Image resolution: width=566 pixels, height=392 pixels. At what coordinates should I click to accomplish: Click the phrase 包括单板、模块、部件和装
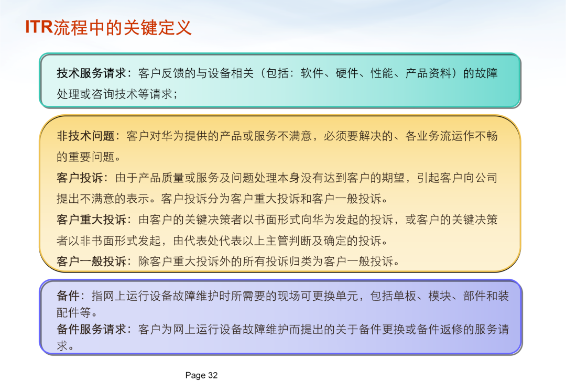[x=439, y=296]
